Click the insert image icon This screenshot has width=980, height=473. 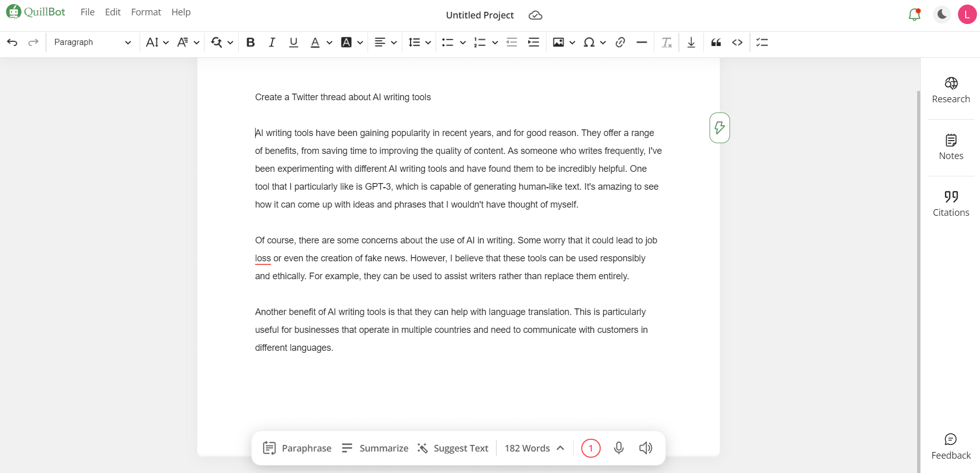point(558,42)
